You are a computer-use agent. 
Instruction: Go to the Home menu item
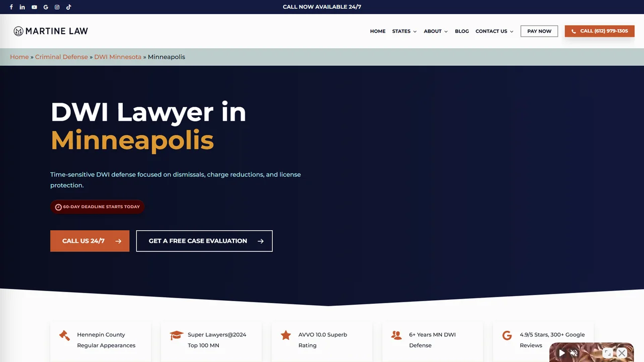tap(378, 31)
